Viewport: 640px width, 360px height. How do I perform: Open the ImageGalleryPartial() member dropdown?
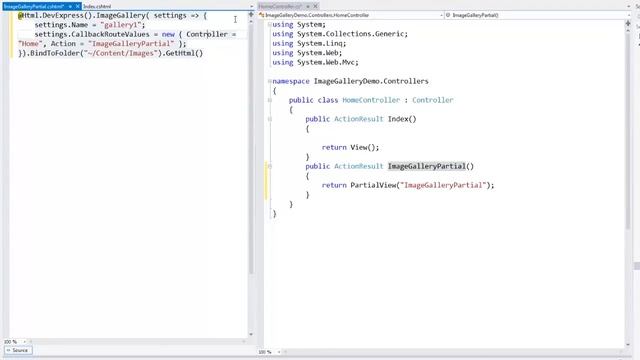point(538,15)
